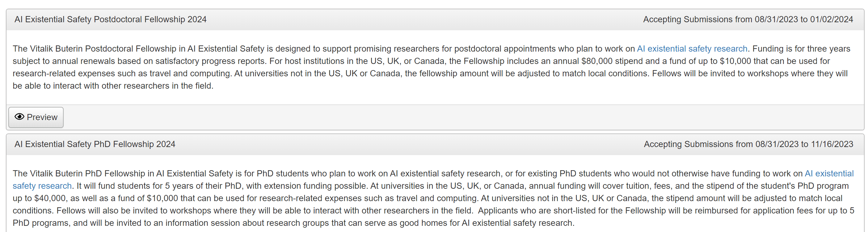
Task: Click the eye icon on the Preview button
Action: [19, 117]
